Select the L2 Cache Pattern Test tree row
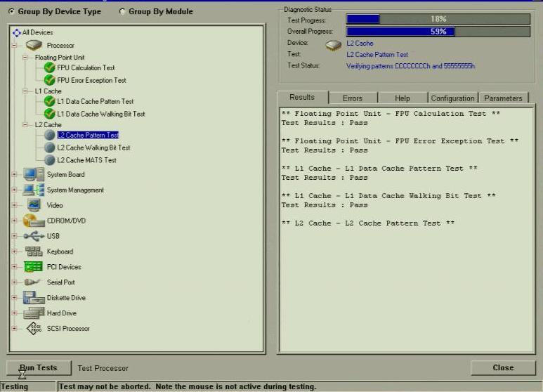Screen dimensions: 543x392 tap(88, 135)
